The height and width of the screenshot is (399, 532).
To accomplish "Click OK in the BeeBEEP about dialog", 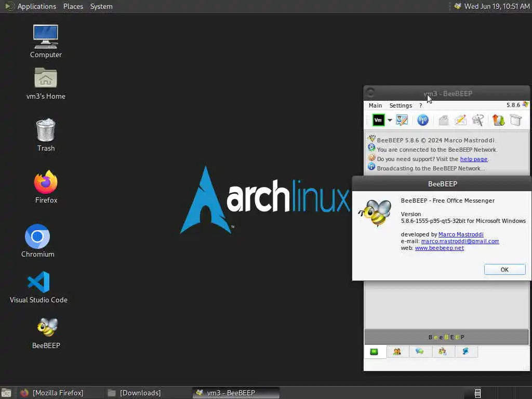I will 504,270.
